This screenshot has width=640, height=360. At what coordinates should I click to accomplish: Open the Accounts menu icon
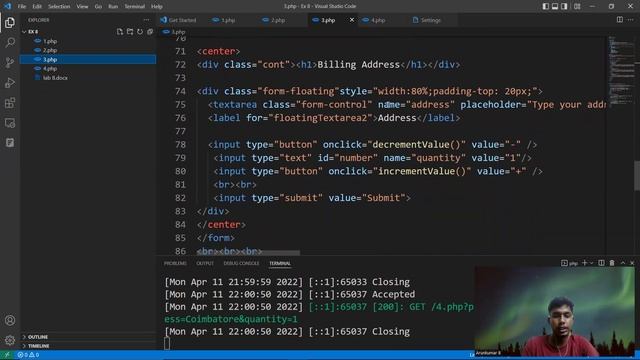click(x=10, y=320)
